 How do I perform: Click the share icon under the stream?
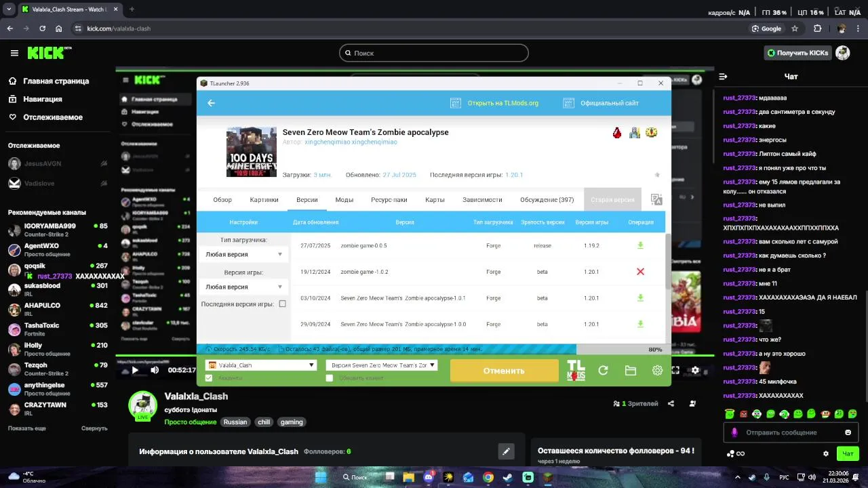click(671, 403)
